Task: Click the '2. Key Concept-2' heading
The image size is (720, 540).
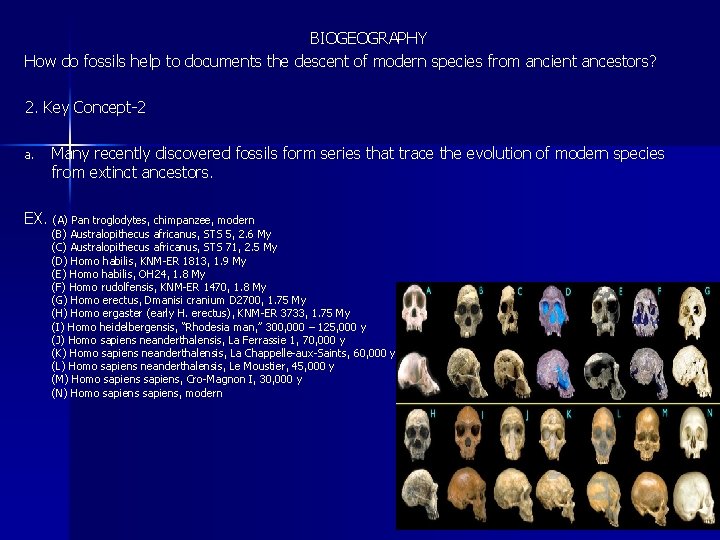Action: click(85, 107)
